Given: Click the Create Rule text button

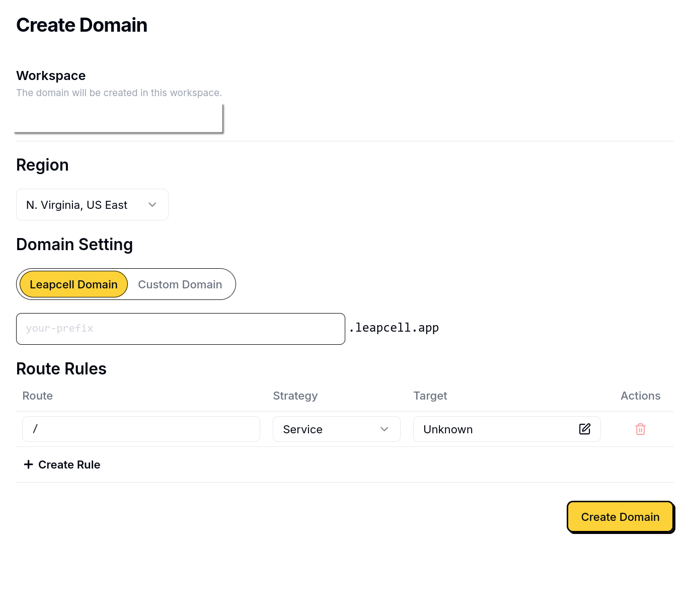Looking at the screenshot, I should pyautogui.click(x=69, y=465).
